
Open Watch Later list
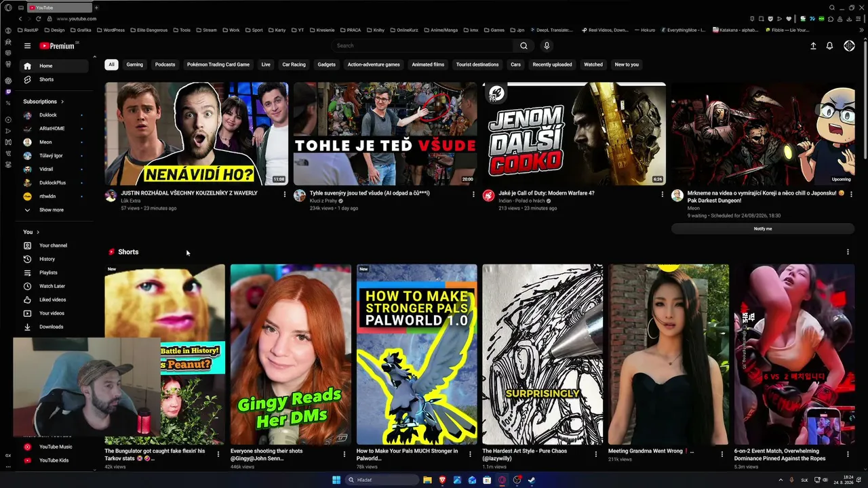point(54,286)
